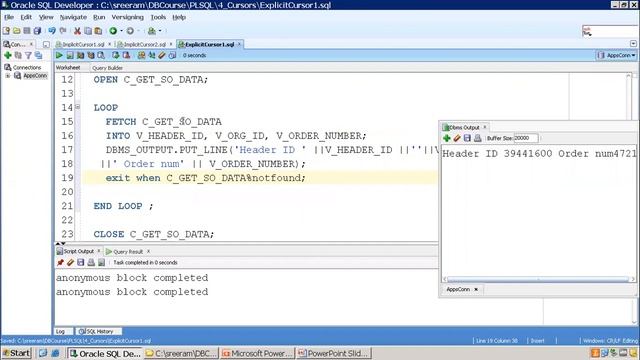Click the SQL History icon in worksheet toolbar
This screenshot has width=640, height=360.
pos(173,55)
